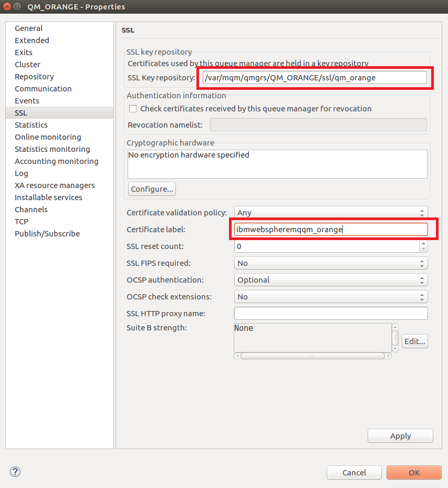
Task: Confirm the dialog with OK
Action: click(414, 472)
